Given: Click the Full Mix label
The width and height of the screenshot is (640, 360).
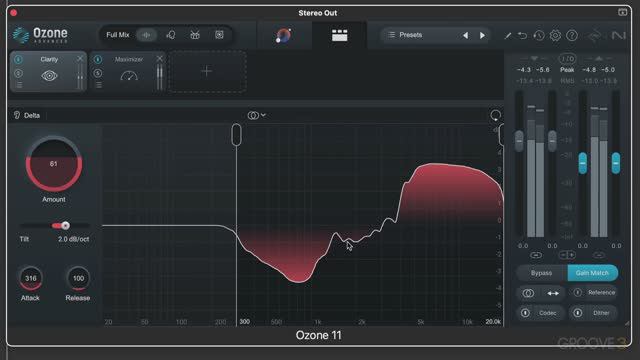Looking at the screenshot, I should (x=118, y=35).
